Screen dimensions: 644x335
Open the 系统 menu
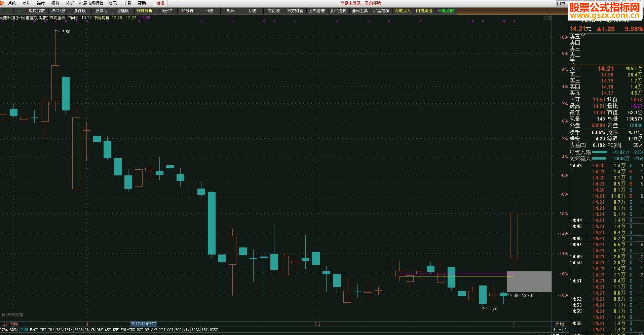click(x=12, y=3)
